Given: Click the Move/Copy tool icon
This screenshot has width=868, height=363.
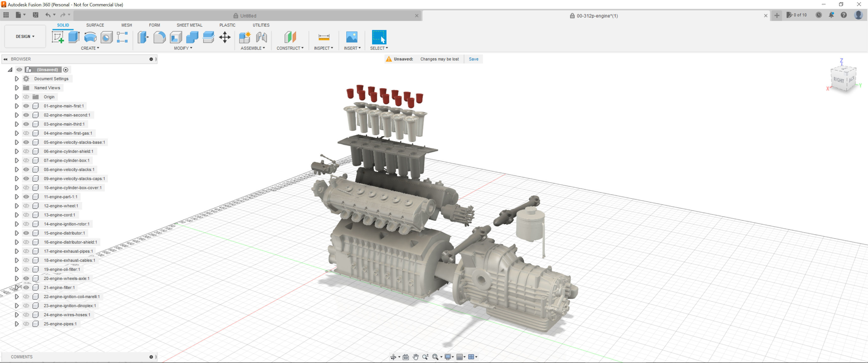Looking at the screenshot, I should (225, 37).
